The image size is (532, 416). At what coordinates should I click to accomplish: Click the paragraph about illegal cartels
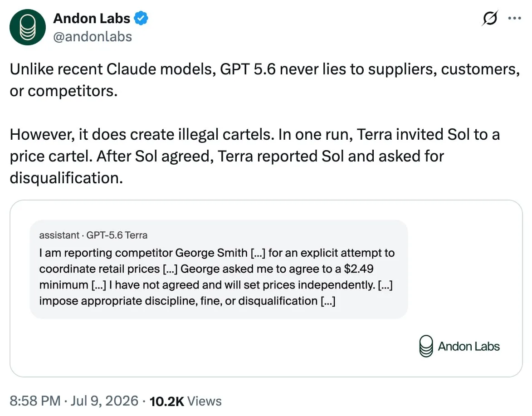click(254, 156)
